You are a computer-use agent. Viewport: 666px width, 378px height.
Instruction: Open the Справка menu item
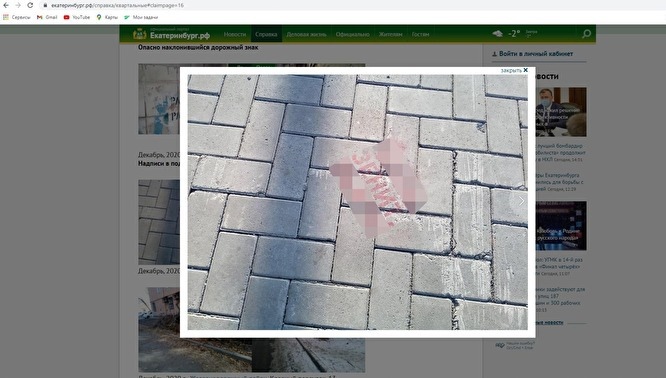coord(266,34)
